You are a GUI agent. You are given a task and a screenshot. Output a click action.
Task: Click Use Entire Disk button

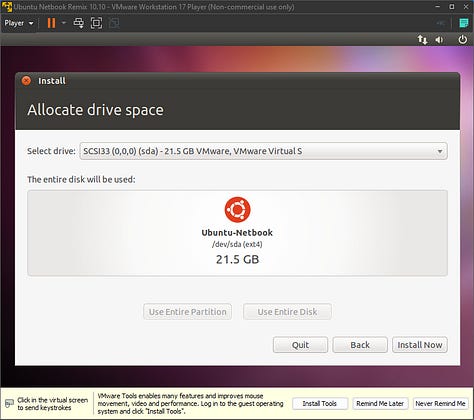287,312
